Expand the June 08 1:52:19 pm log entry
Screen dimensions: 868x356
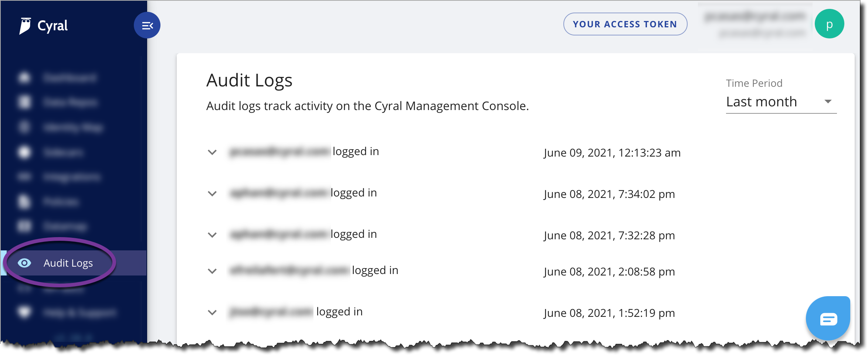click(212, 312)
